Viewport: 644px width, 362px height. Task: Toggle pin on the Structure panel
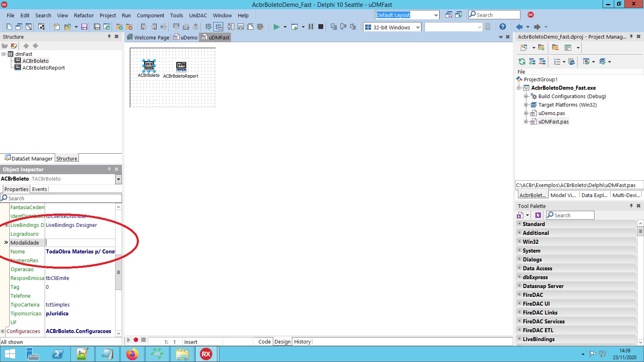click(x=109, y=37)
